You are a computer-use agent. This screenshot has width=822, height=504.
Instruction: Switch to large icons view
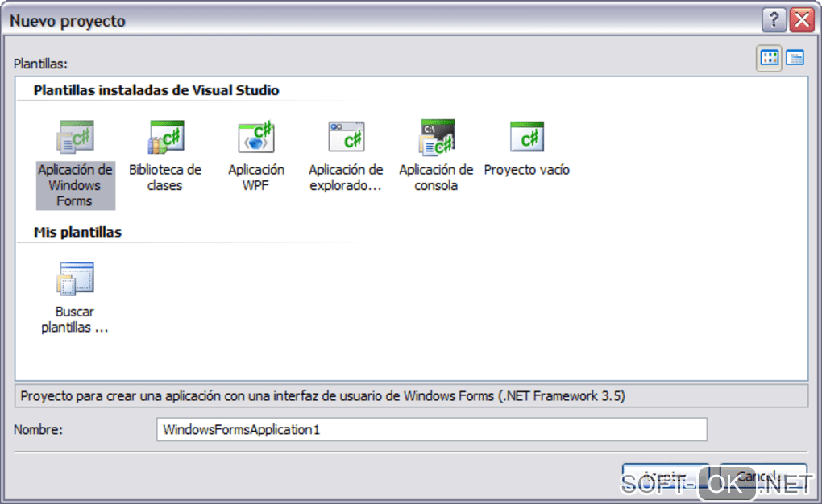click(x=769, y=58)
